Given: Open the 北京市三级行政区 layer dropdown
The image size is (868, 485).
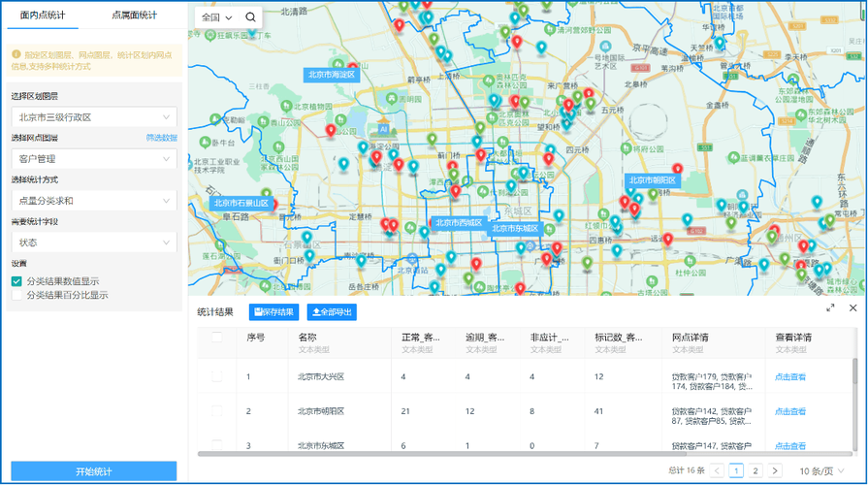Looking at the screenshot, I should 94,117.
